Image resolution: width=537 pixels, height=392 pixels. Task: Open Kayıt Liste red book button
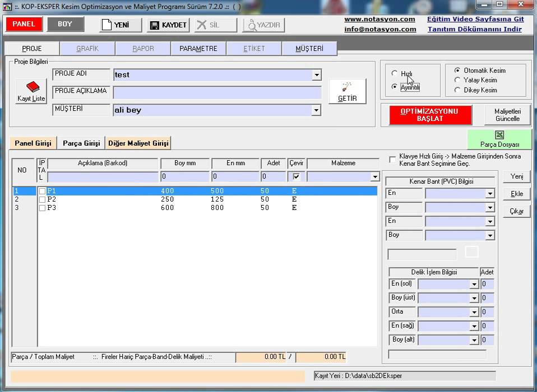pyautogui.click(x=31, y=91)
